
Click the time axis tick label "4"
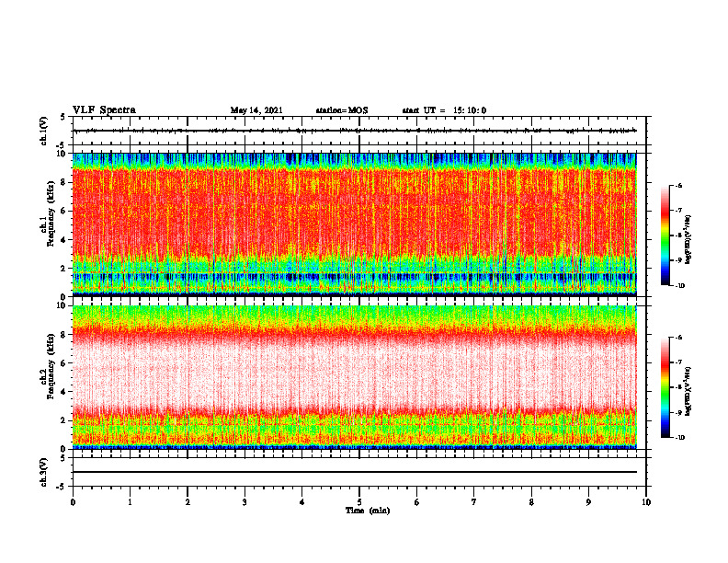pos(302,502)
